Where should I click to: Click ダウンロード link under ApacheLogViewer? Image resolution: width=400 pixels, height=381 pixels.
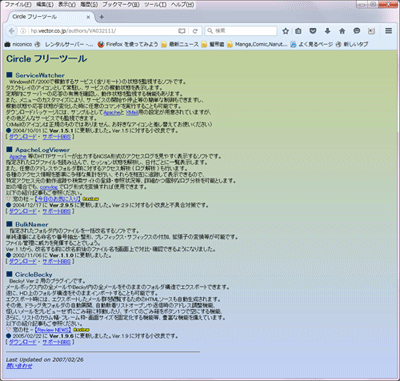click(23, 211)
